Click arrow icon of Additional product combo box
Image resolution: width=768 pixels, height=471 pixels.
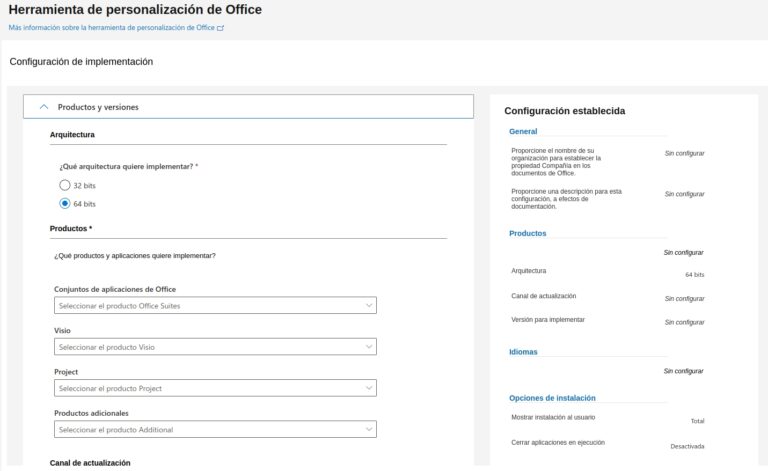click(x=369, y=429)
